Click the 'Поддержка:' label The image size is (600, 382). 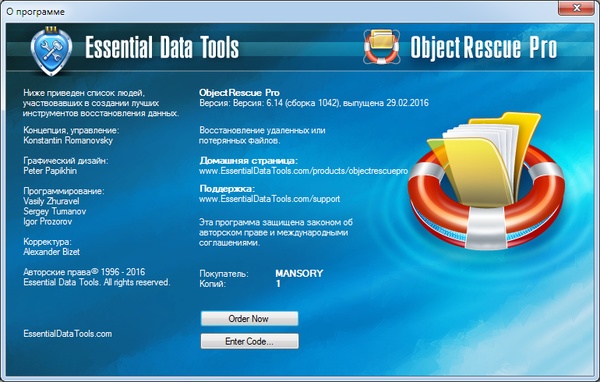tap(227, 189)
